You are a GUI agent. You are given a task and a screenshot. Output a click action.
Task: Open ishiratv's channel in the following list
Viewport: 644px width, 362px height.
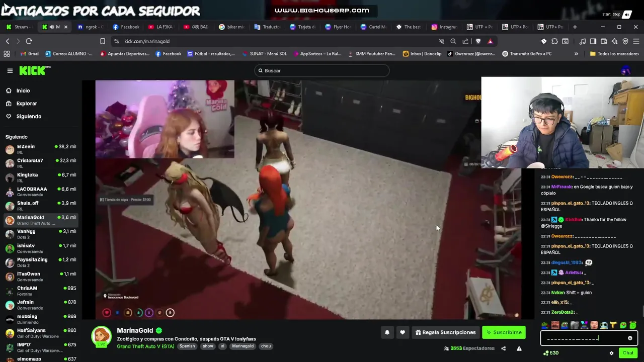pyautogui.click(x=41, y=248)
